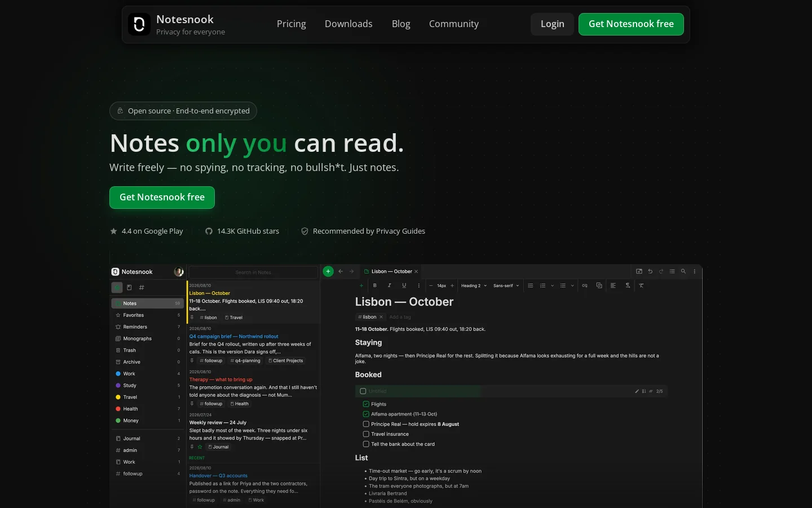Open the Pricing page
This screenshot has width=812, height=508.
coord(292,24)
